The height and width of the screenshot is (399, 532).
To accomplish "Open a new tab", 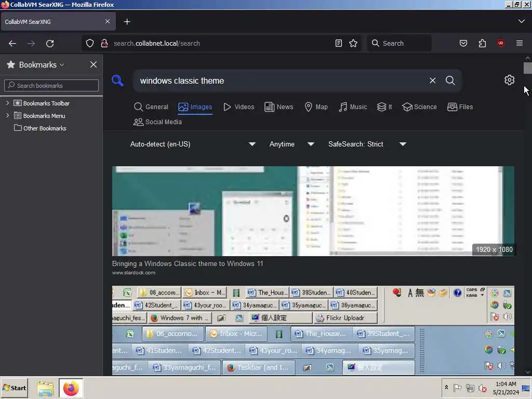I will tap(127, 22).
